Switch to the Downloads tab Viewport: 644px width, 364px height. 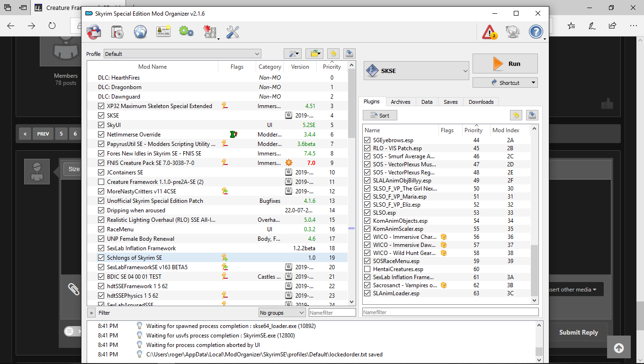tap(481, 102)
